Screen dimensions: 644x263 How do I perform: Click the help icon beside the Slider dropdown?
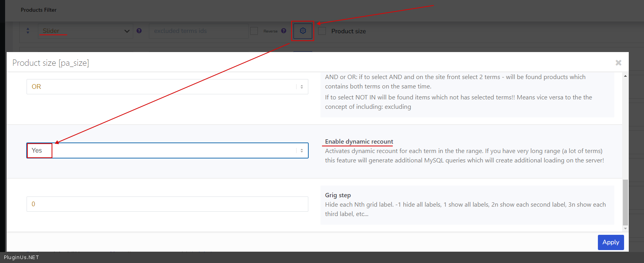pos(139,31)
